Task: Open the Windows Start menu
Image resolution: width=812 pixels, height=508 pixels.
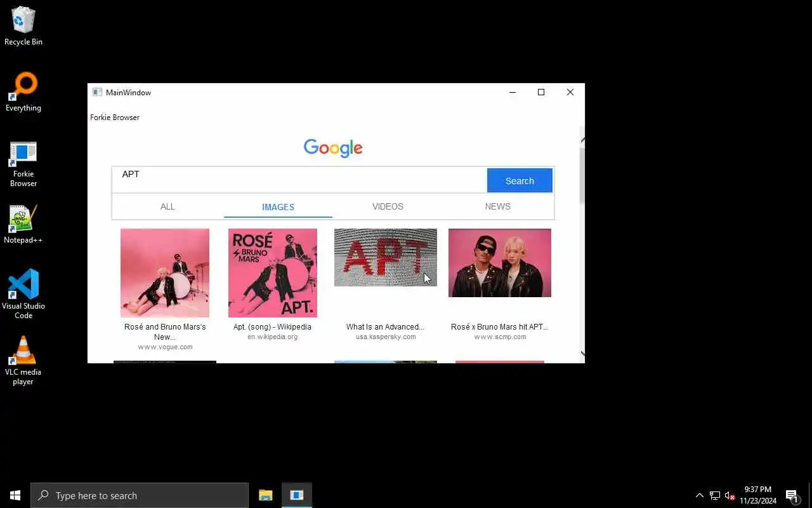Action: [x=15, y=495]
